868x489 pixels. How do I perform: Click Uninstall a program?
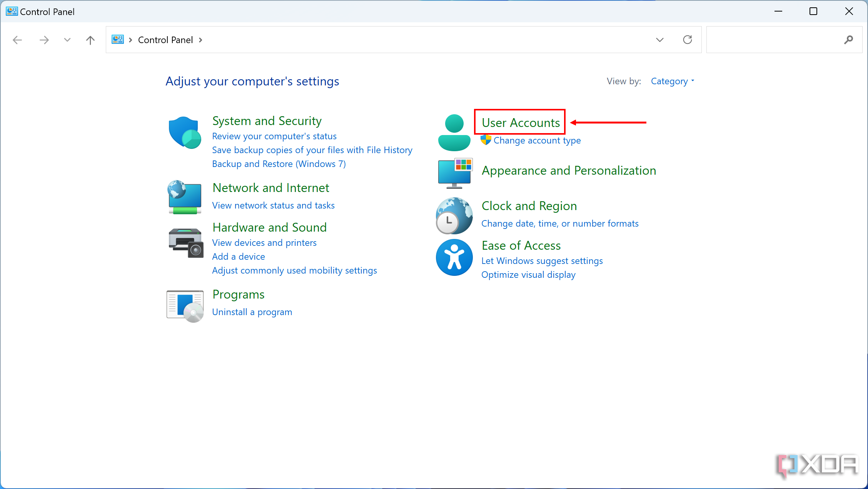(x=252, y=311)
